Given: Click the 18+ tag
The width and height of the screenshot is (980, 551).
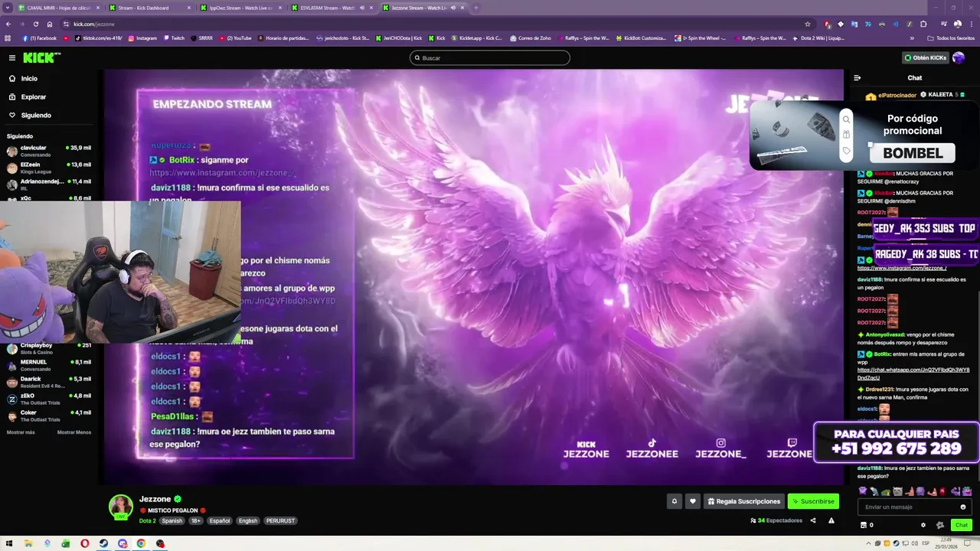Looking at the screenshot, I should 195,520.
